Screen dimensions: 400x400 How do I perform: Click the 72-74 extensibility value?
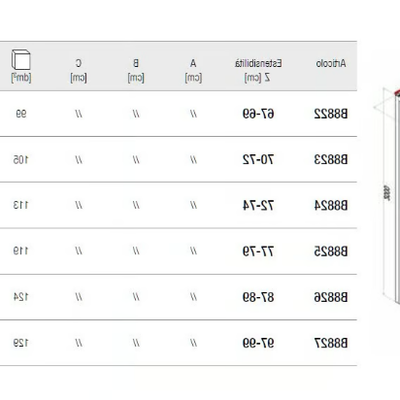pos(258,206)
